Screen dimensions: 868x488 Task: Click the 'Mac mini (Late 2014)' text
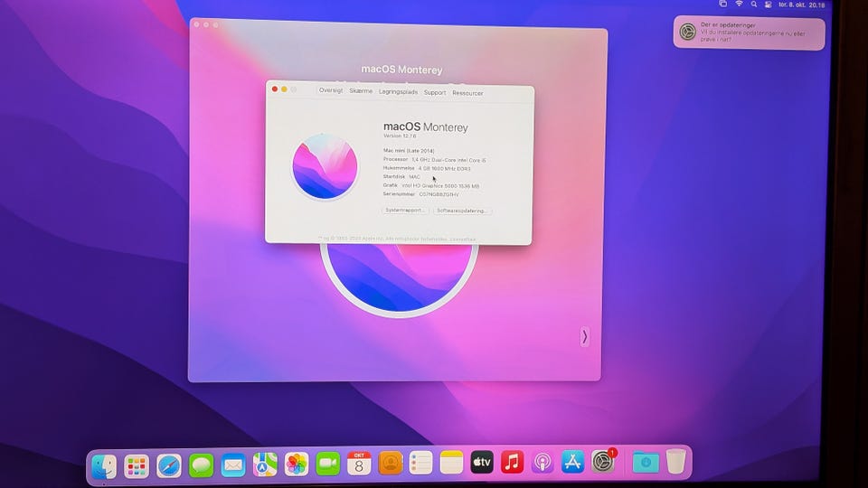tap(409, 151)
